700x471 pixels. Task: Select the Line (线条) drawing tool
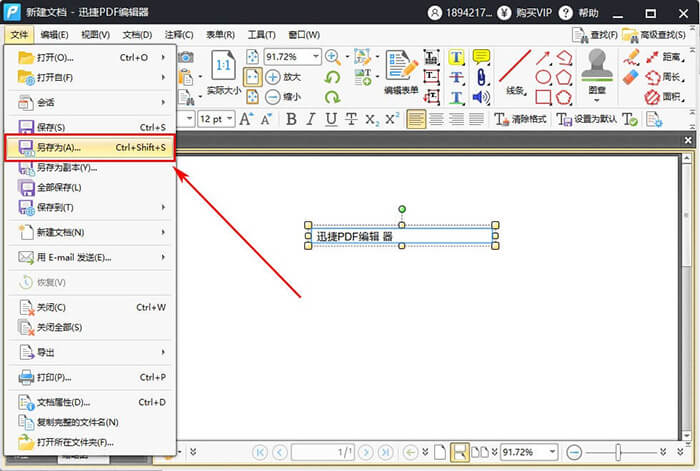(515, 73)
